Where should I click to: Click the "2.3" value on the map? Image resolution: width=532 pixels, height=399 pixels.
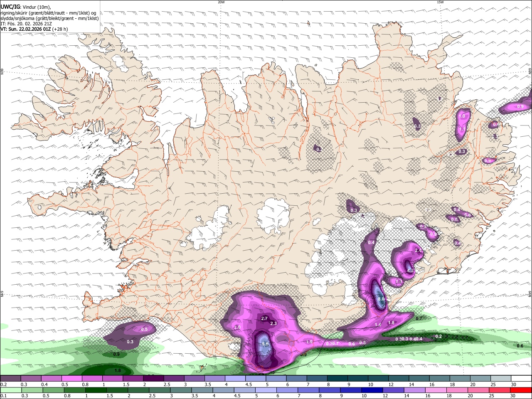click(x=273, y=323)
